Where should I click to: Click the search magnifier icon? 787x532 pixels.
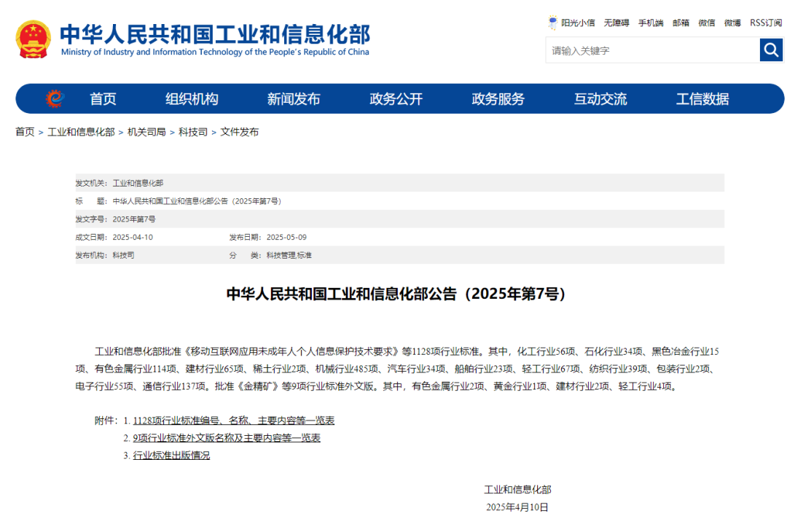(x=771, y=50)
